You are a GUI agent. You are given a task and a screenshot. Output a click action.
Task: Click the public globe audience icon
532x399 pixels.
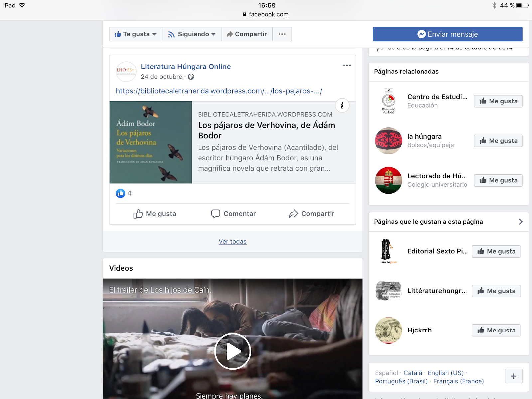[191, 77]
